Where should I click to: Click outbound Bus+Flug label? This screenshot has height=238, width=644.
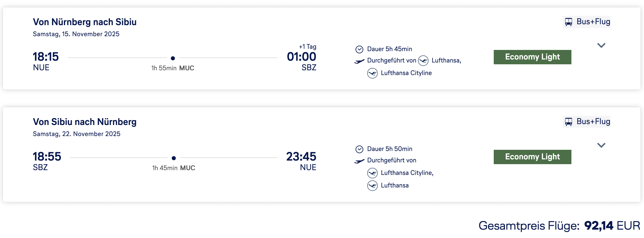pos(593,22)
